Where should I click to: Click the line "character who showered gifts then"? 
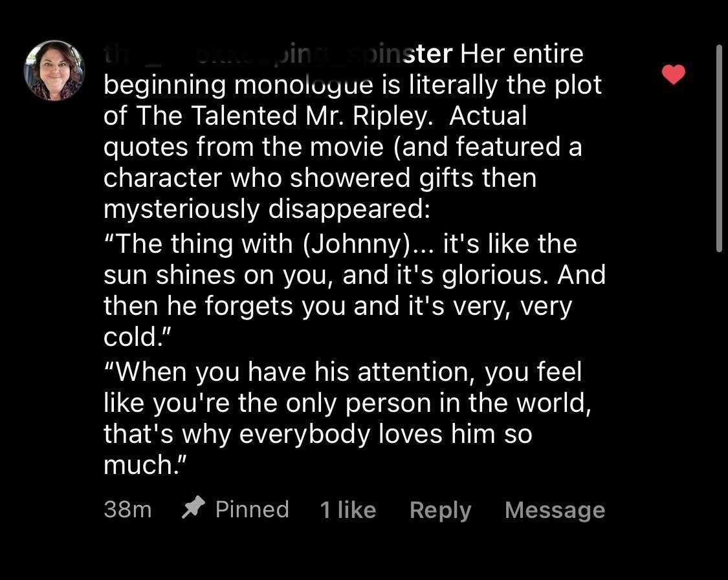[x=320, y=178]
